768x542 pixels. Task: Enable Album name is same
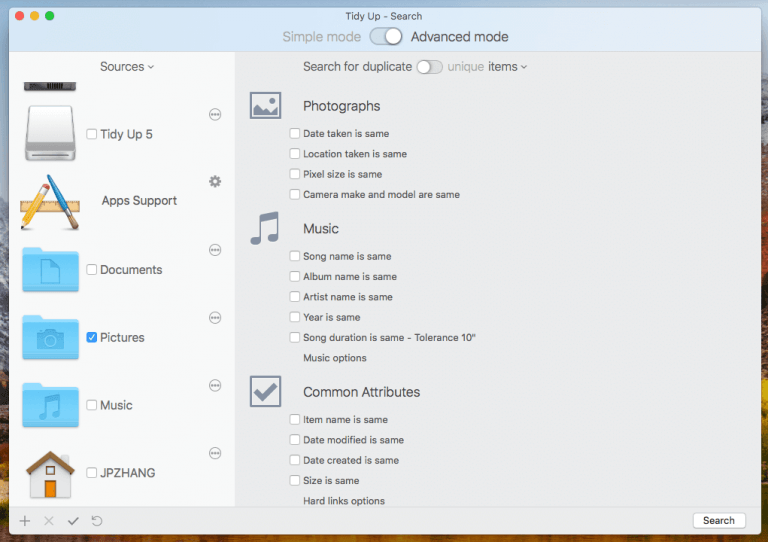pos(295,277)
